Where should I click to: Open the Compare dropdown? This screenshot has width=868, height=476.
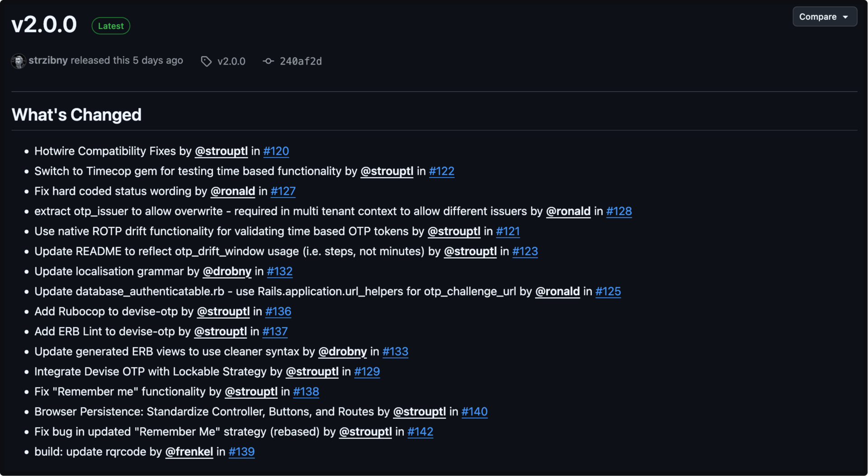click(825, 17)
